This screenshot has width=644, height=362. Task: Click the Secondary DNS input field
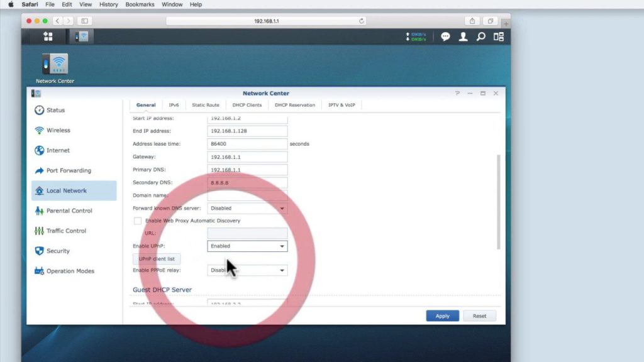click(247, 183)
